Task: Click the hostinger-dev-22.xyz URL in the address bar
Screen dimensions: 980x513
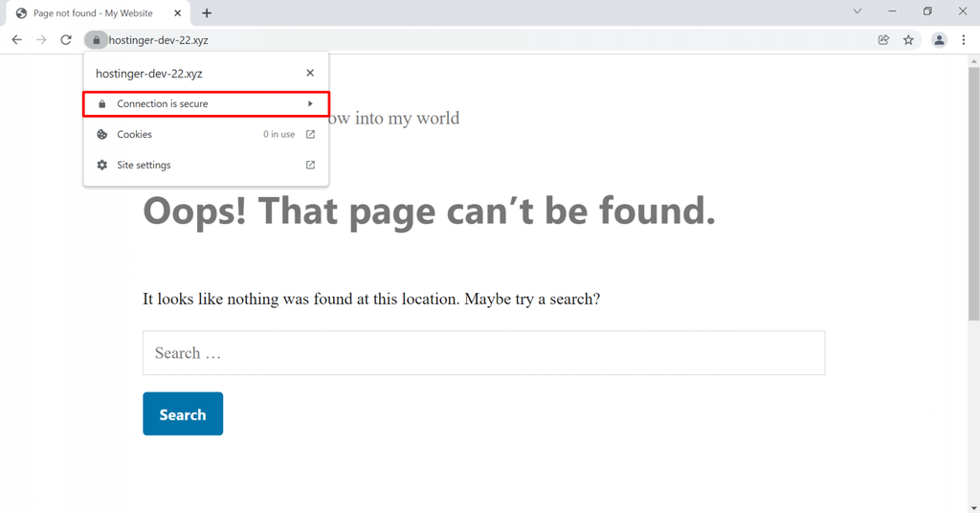Action: [158, 40]
